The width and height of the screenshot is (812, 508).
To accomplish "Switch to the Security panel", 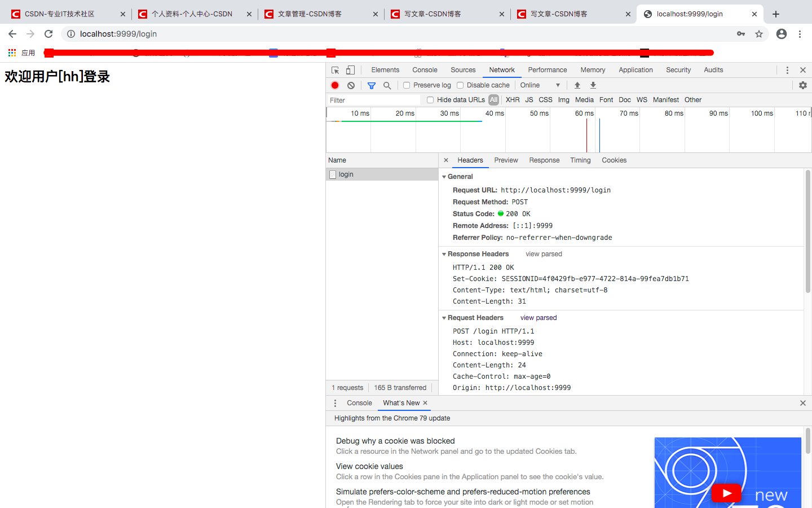I will (x=678, y=70).
